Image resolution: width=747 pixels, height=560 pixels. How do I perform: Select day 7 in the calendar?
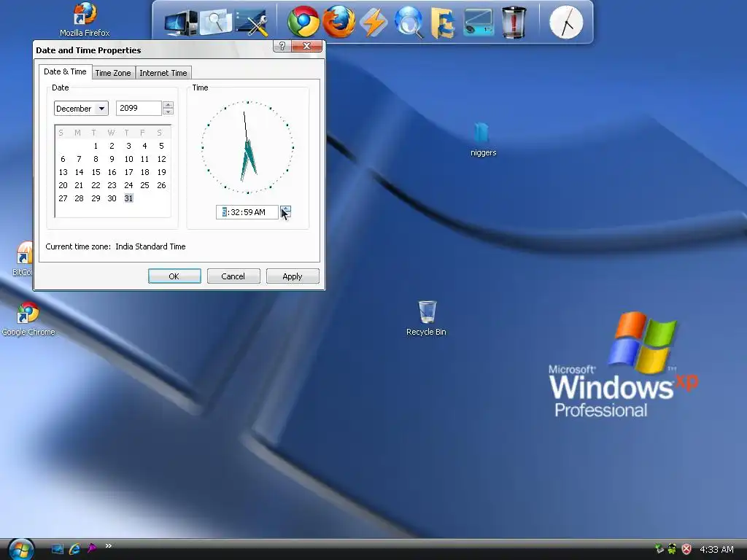79,159
